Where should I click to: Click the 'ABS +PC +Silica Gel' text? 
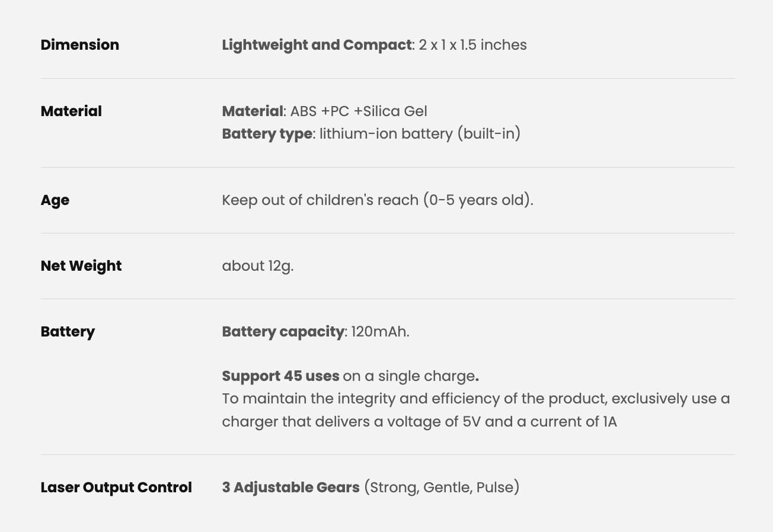(359, 111)
